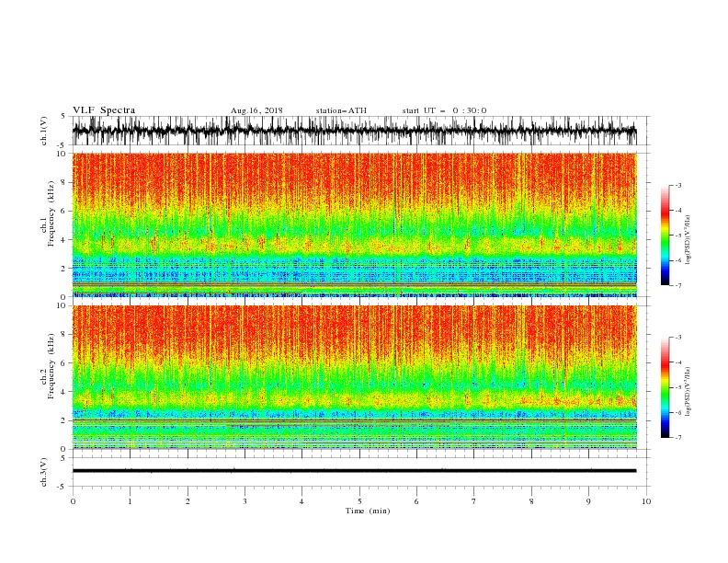Click the ch.2 spectrogram panel
Screen dimensions: 728x563
coord(354,377)
